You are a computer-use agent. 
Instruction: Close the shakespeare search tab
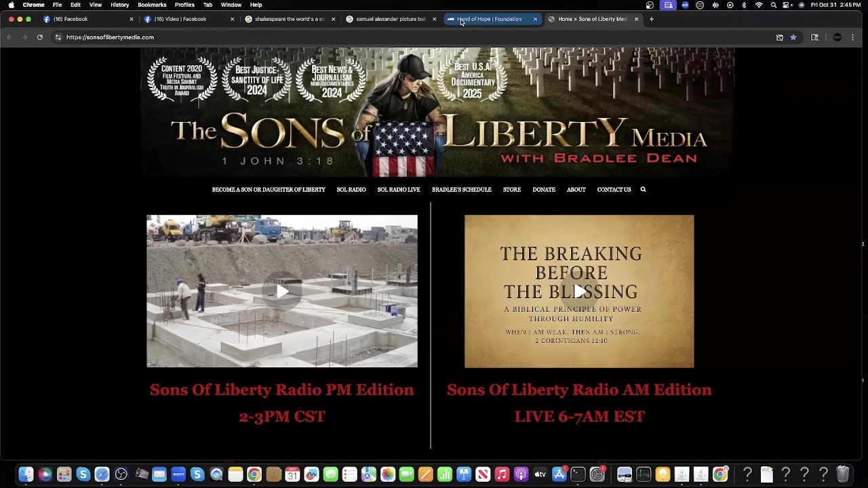tap(333, 19)
